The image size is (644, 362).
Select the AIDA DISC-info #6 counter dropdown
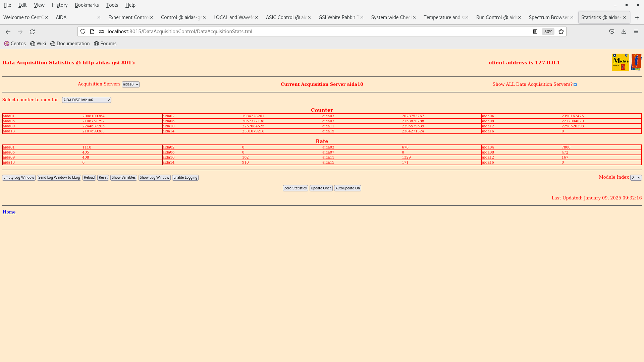click(86, 100)
